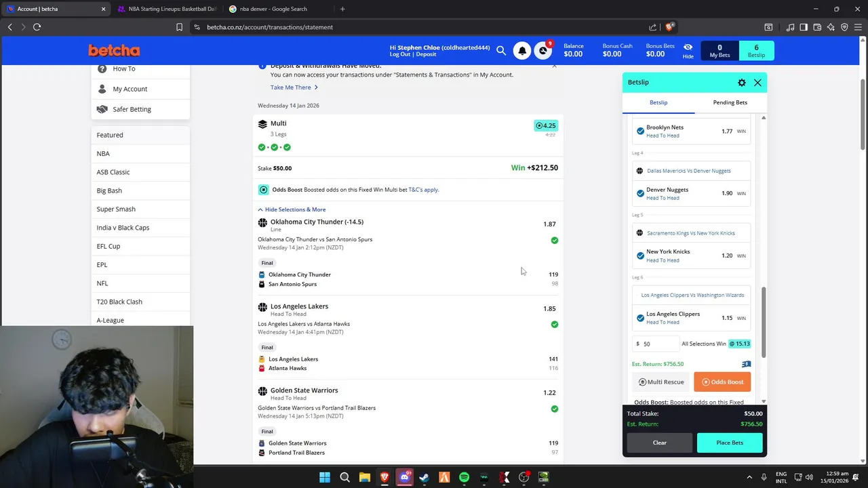Open Big Bash in the sidebar
The image size is (868, 488).
pyautogui.click(x=140, y=190)
